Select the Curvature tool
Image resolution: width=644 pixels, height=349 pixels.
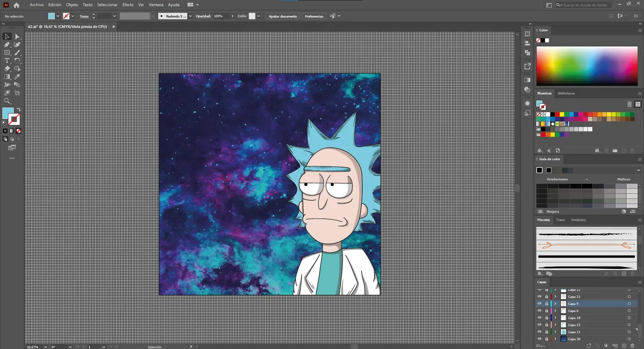tap(17, 44)
